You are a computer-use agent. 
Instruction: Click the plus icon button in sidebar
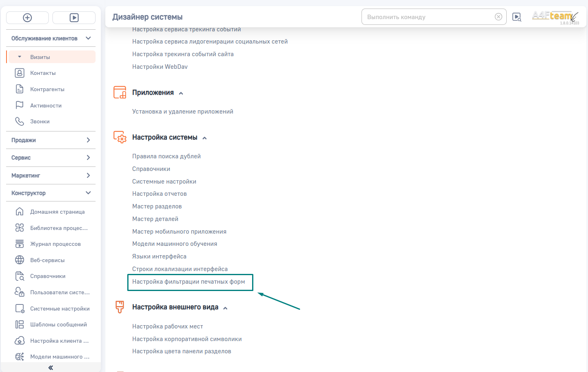tap(27, 18)
